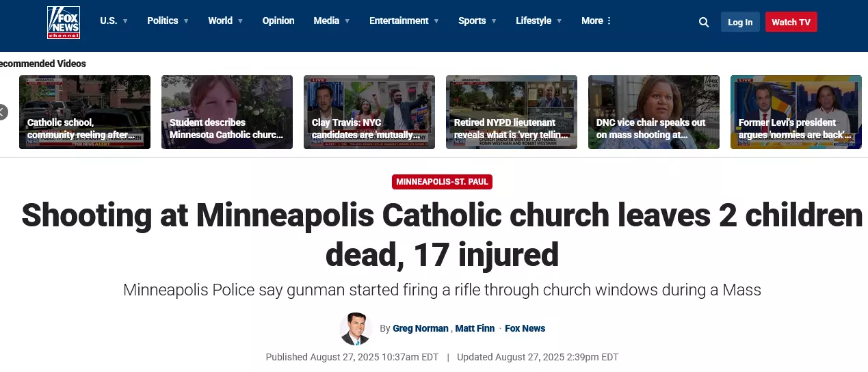Expand the Politics dropdown menu

(168, 21)
